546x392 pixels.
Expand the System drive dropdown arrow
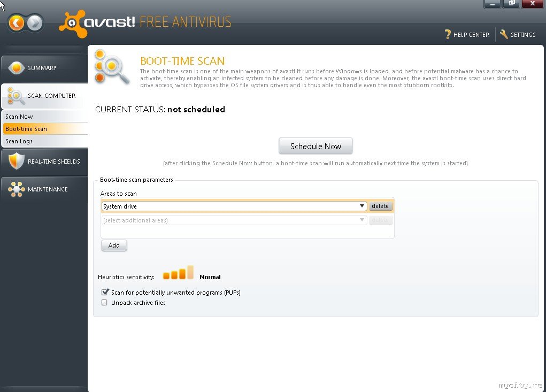click(x=362, y=206)
